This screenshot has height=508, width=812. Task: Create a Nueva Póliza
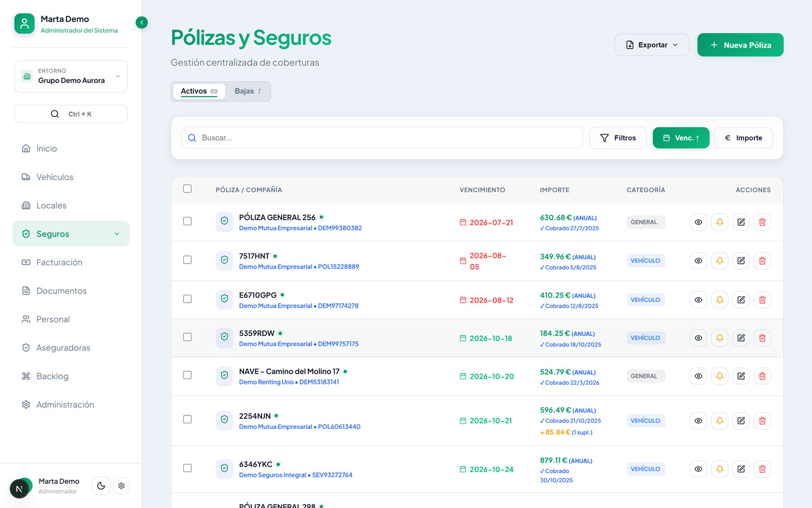coord(740,45)
